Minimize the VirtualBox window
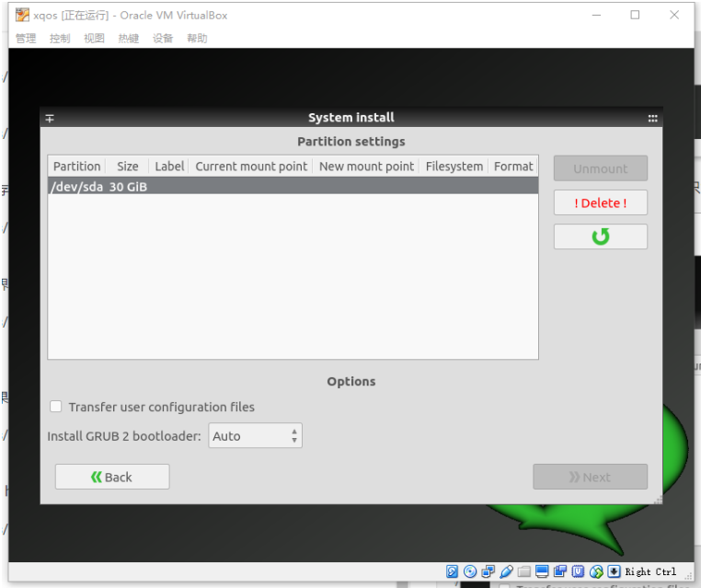 pos(596,16)
